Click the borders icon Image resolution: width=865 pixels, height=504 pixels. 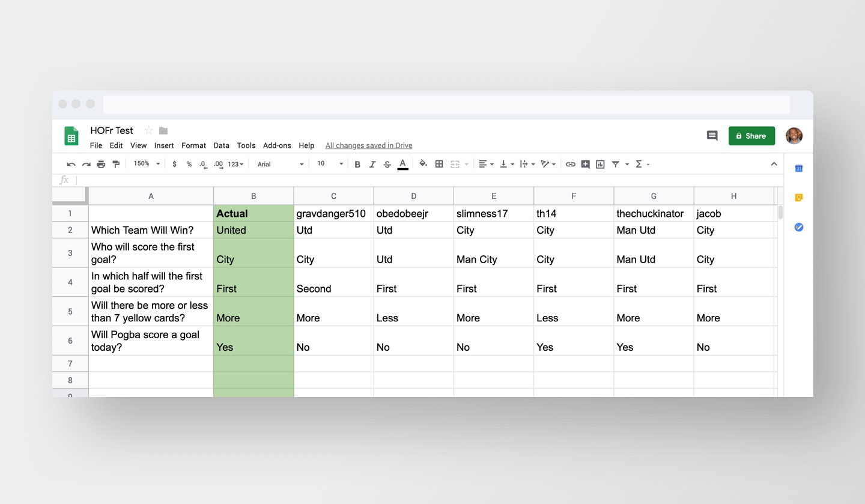click(439, 164)
